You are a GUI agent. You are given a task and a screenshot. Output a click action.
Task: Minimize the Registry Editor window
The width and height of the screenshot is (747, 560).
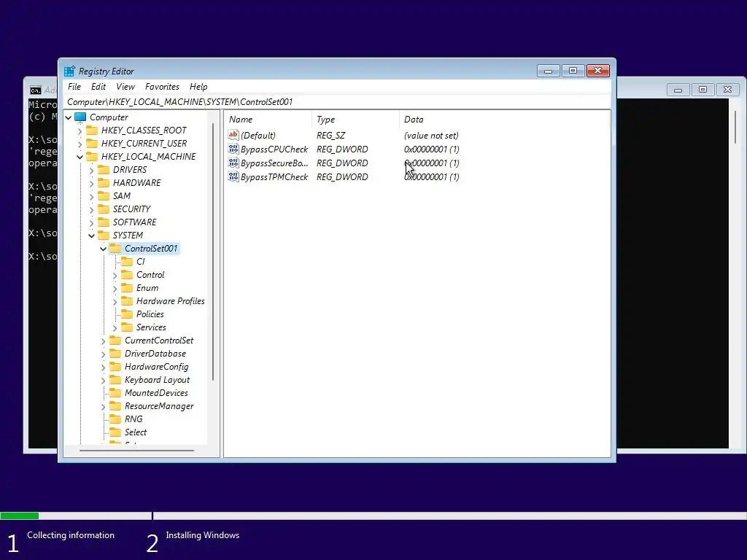coord(548,71)
